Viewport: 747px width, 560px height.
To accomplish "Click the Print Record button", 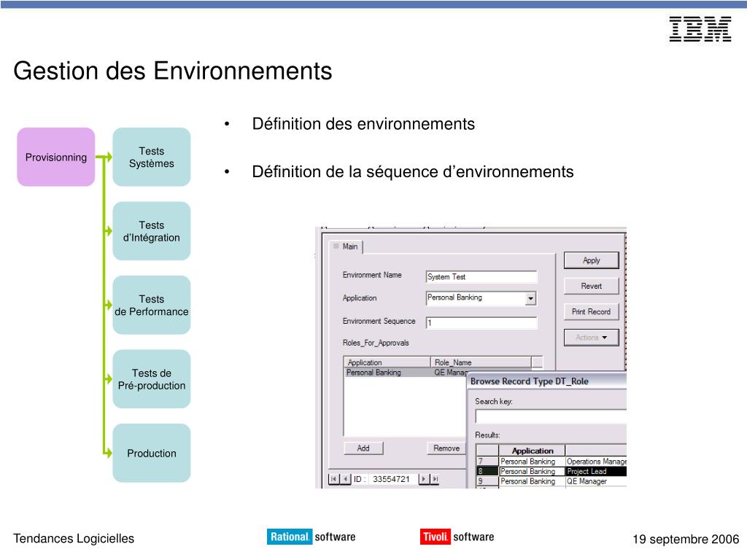I will (591, 312).
